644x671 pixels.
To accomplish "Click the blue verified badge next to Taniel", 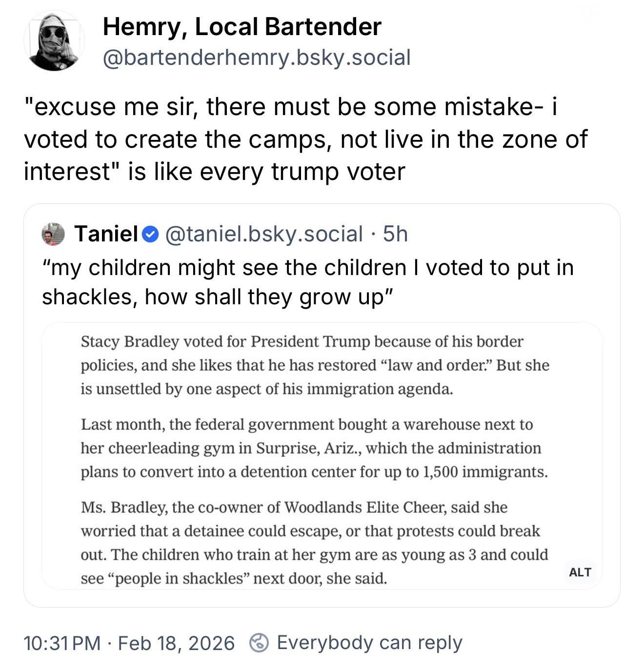I will point(150,235).
